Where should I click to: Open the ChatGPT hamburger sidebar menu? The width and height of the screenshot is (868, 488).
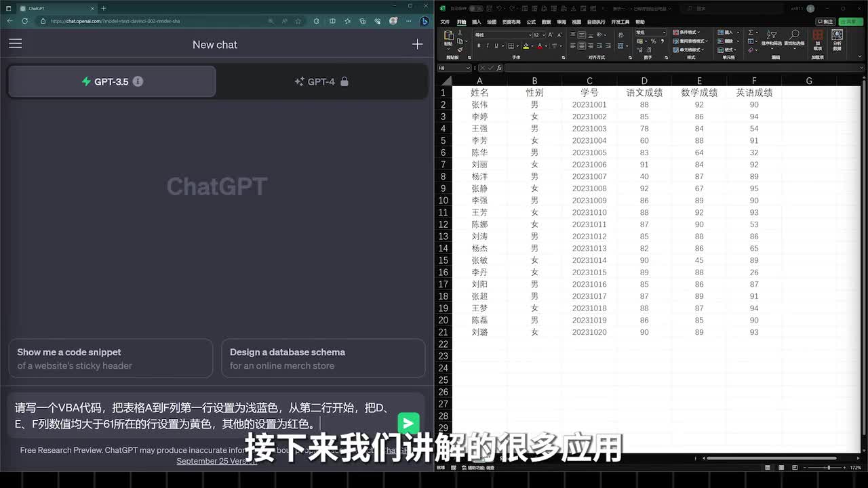coord(16,44)
